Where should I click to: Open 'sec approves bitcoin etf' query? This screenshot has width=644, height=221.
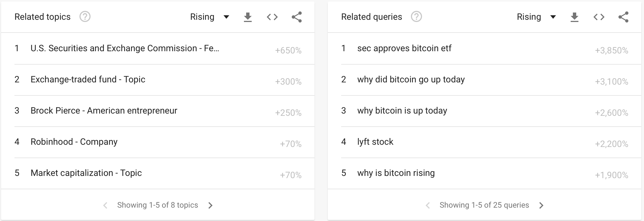404,48
